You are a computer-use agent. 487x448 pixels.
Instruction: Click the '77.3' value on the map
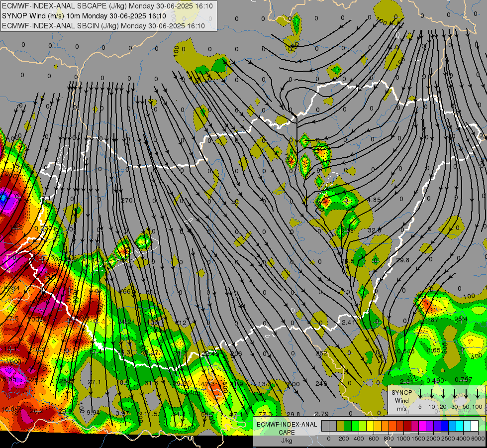[265, 414]
